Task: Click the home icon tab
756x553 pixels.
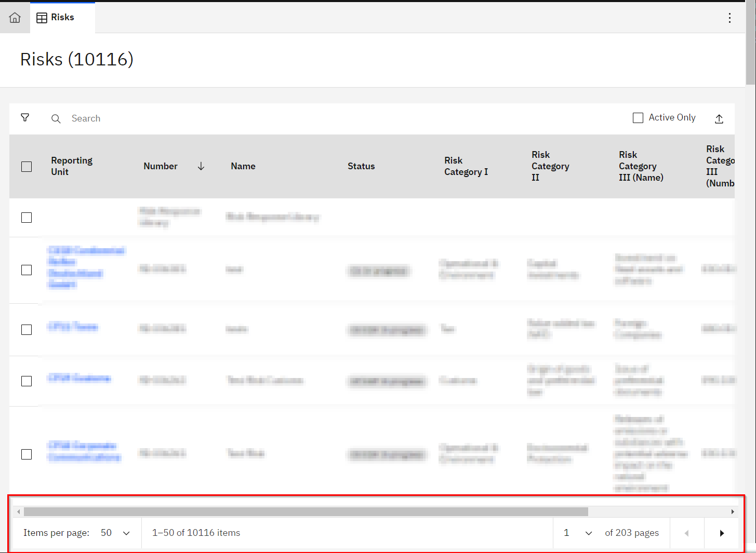Action: [15, 18]
